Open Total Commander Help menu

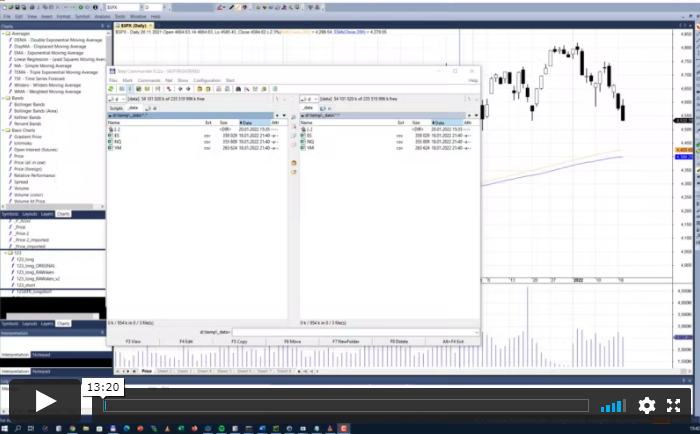[x=473, y=80]
